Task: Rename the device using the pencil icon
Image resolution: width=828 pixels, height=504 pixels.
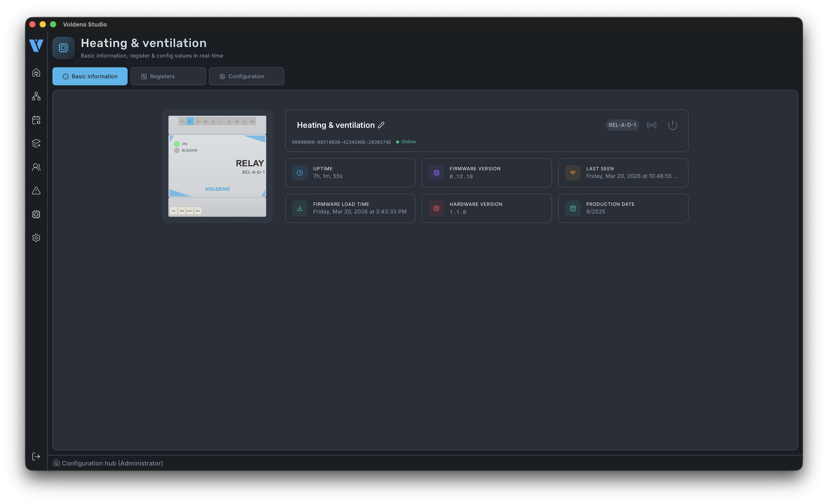Action: point(381,125)
